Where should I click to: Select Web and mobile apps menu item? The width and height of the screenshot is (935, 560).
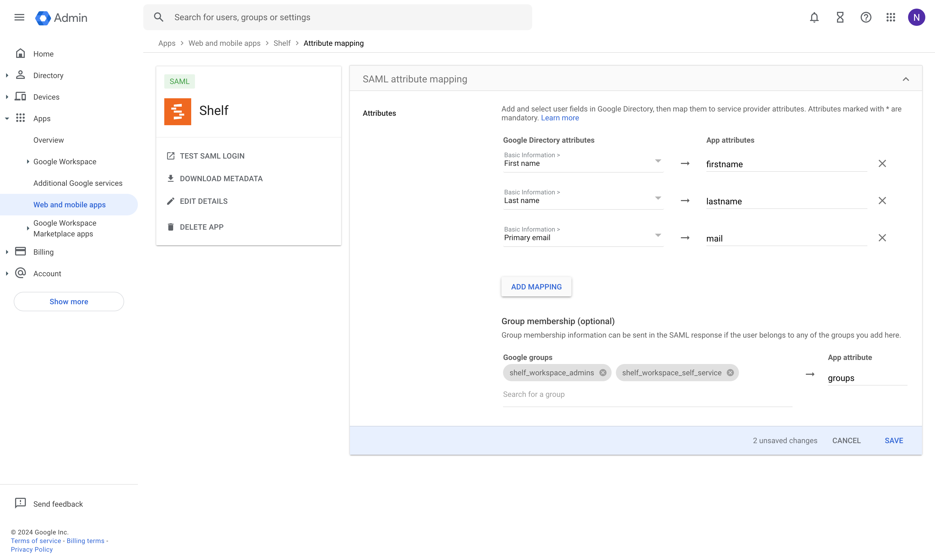(x=69, y=205)
